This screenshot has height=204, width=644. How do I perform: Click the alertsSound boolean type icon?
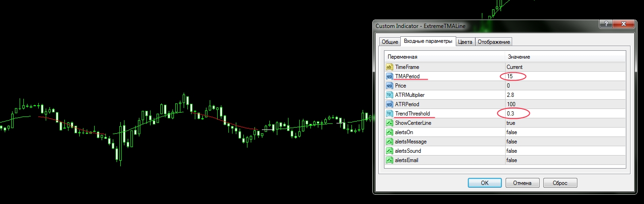390,151
